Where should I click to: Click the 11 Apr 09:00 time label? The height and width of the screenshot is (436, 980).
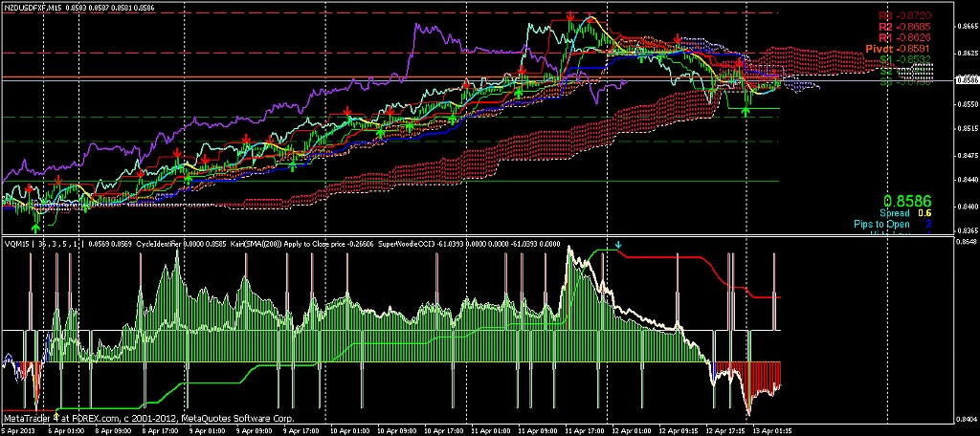pyautogui.click(x=536, y=431)
